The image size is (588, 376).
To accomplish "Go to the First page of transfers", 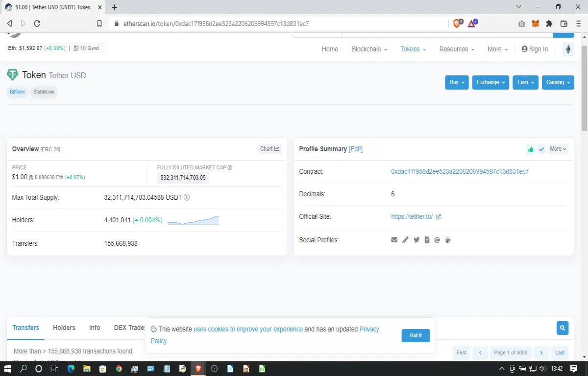I will click(462, 352).
